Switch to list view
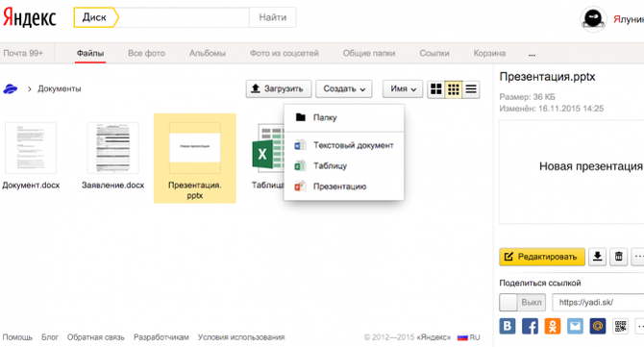This screenshot has height=347, width=644. (x=471, y=89)
